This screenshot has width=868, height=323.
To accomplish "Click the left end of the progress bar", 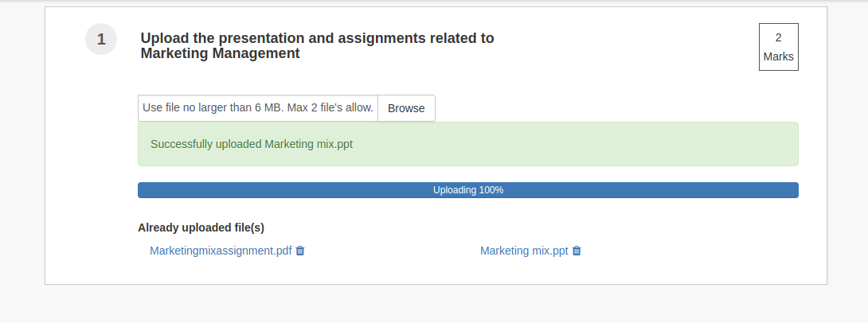I will coord(145,190).
